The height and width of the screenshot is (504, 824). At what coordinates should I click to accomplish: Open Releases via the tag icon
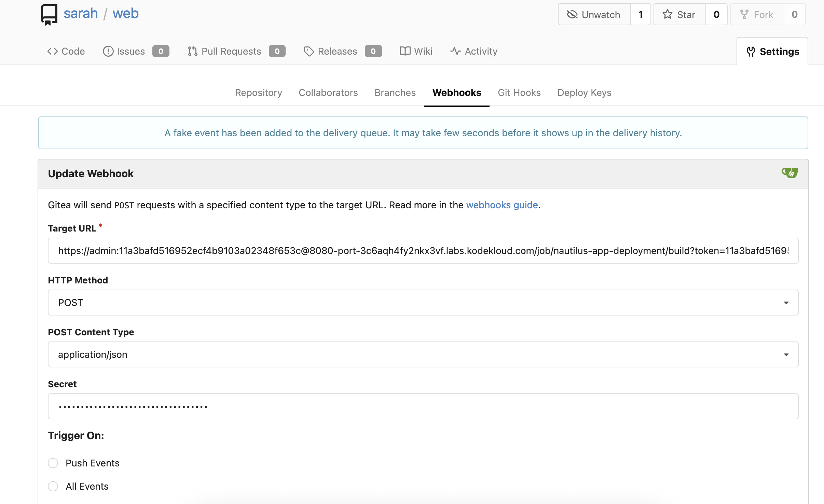point(309,51)
